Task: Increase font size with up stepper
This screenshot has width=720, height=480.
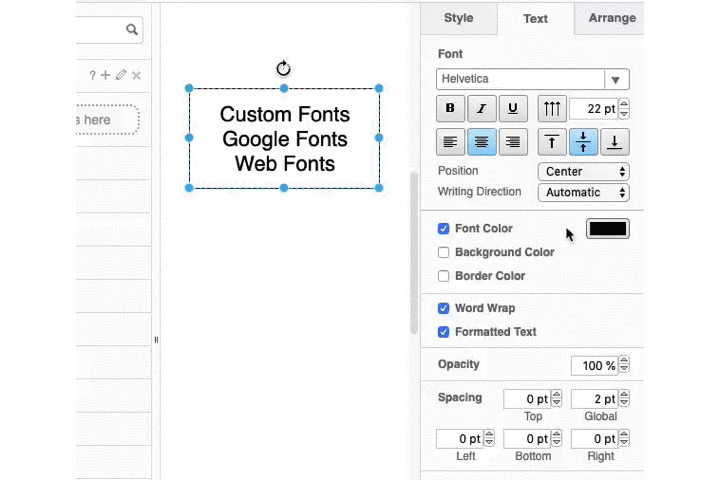Action: (624, 104)
